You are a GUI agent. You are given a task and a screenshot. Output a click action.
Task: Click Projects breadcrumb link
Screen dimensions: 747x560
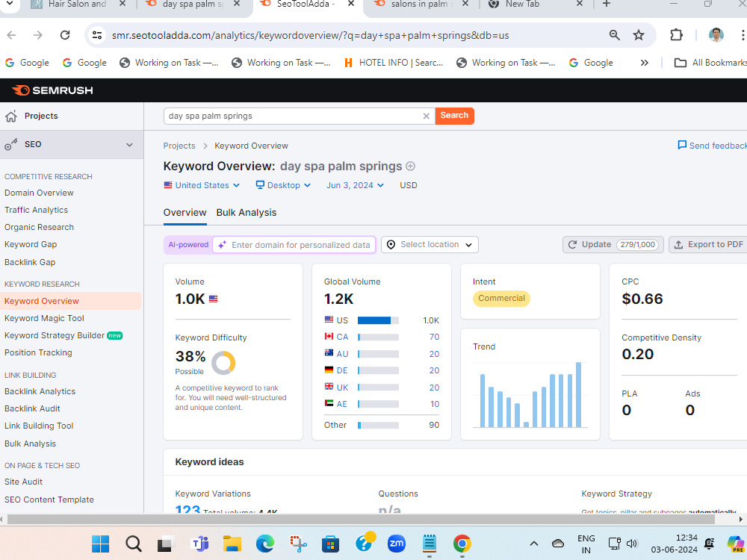pyautogui.click(x=179, y=146)
